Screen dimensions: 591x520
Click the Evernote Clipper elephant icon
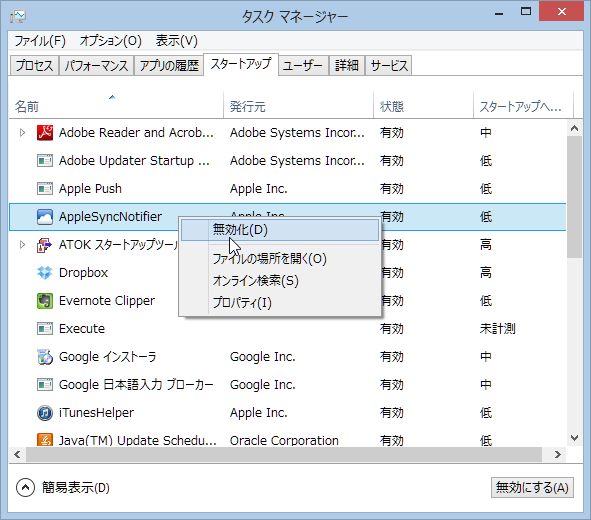(x=45, y=301)
